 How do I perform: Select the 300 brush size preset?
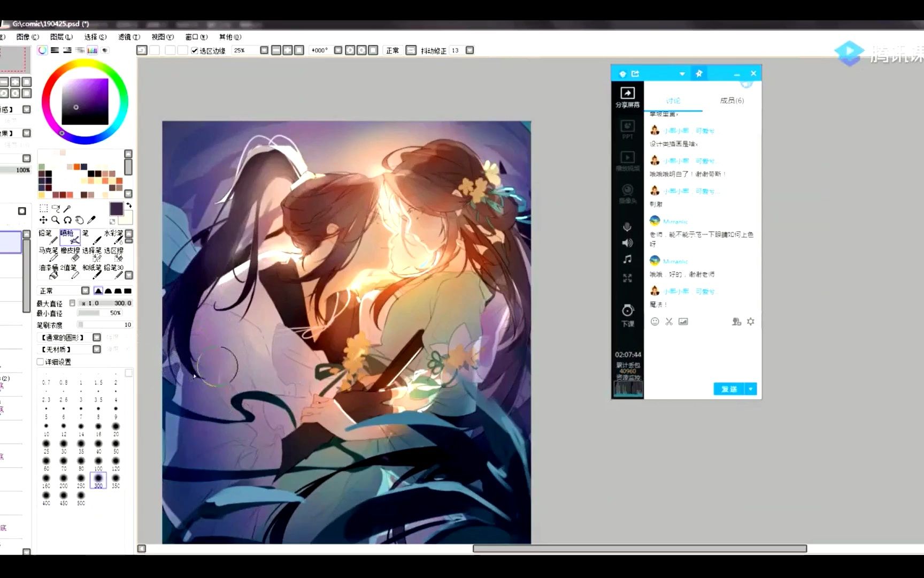pyautogui.click(x=98, y=480)
